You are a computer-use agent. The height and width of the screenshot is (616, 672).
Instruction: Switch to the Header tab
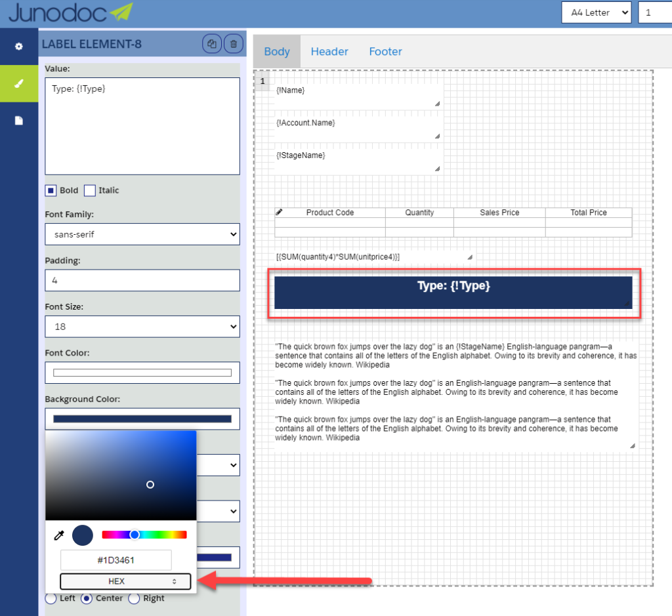pyautogui.click(x=329, y=51)
